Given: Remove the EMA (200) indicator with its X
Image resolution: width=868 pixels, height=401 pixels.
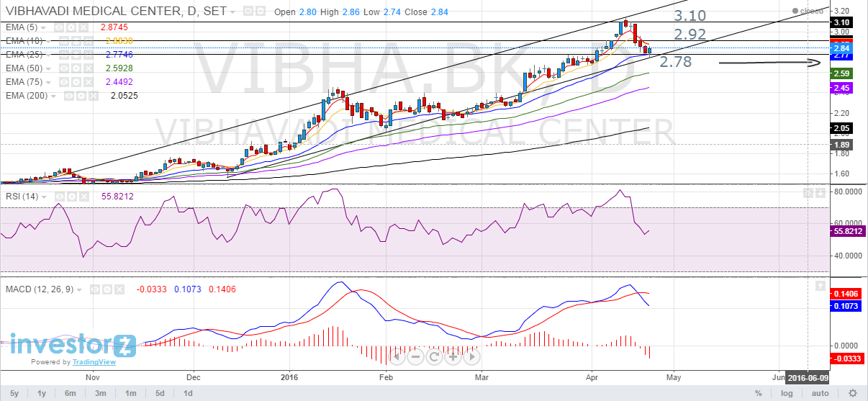Looking at the screenshot, I should click(94, 96).
